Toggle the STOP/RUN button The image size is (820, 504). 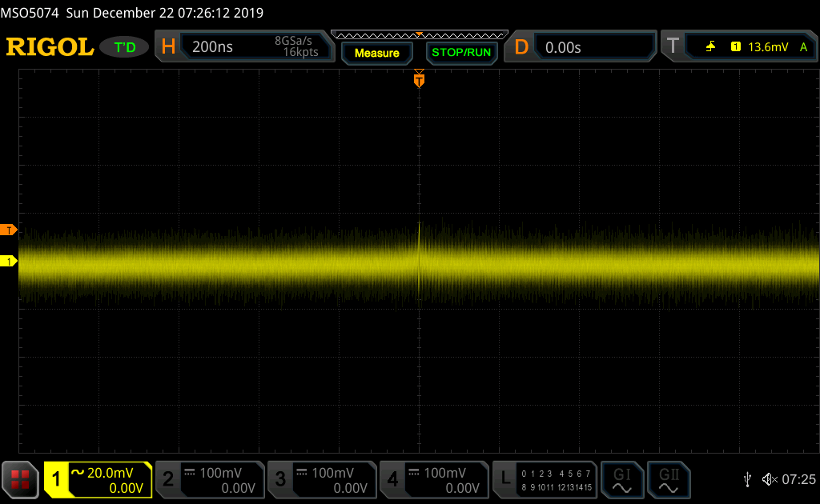[x=461, y=53]
